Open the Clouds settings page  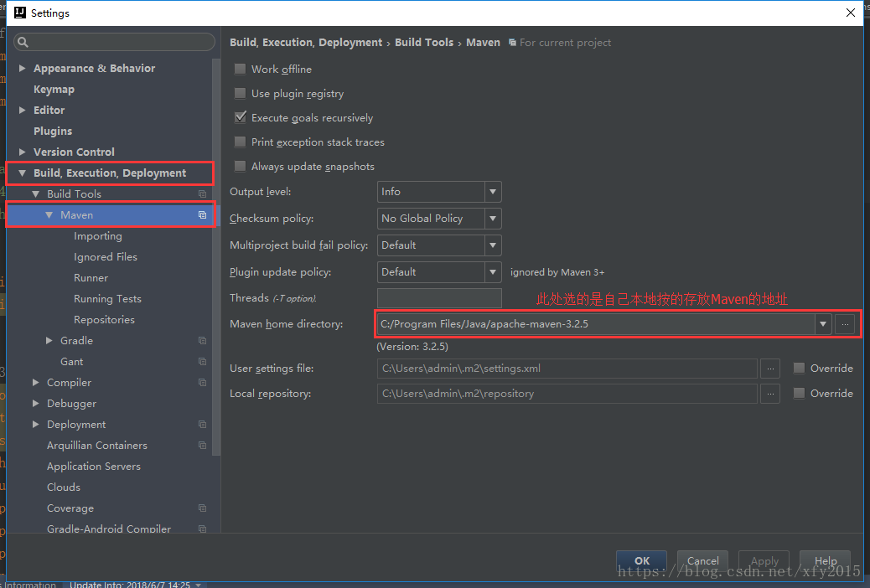[64, 487]
